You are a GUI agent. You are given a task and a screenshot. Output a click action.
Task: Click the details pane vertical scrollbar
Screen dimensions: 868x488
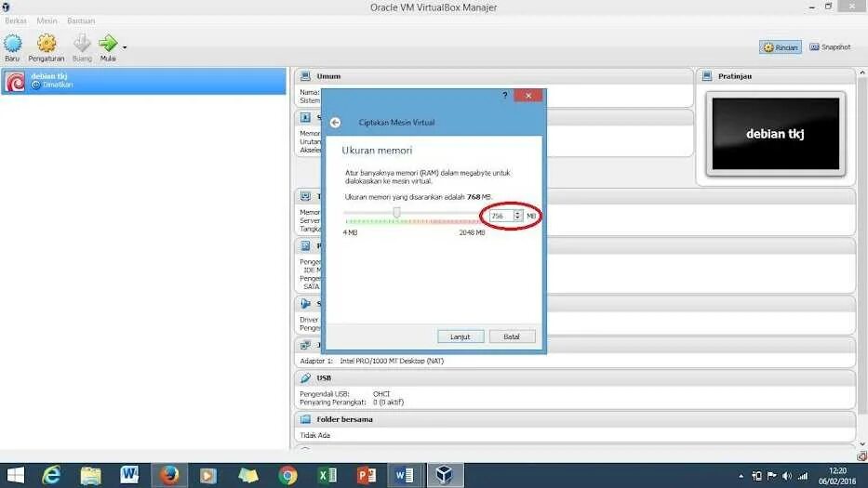coord(861,244)
